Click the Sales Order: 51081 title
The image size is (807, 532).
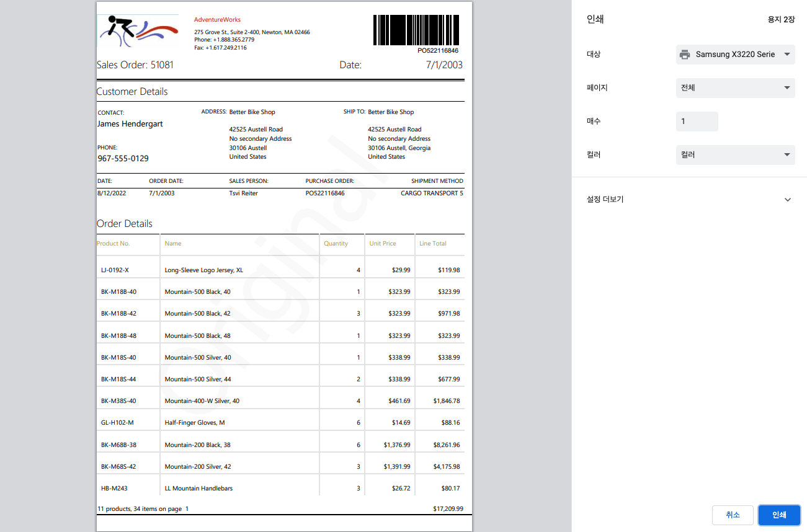pos(135,65)
